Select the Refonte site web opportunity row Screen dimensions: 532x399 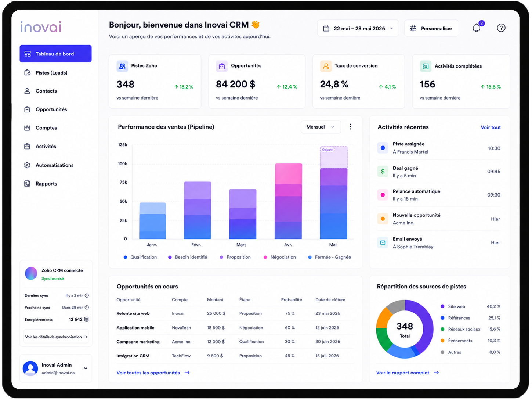click(x=235, y=313)
